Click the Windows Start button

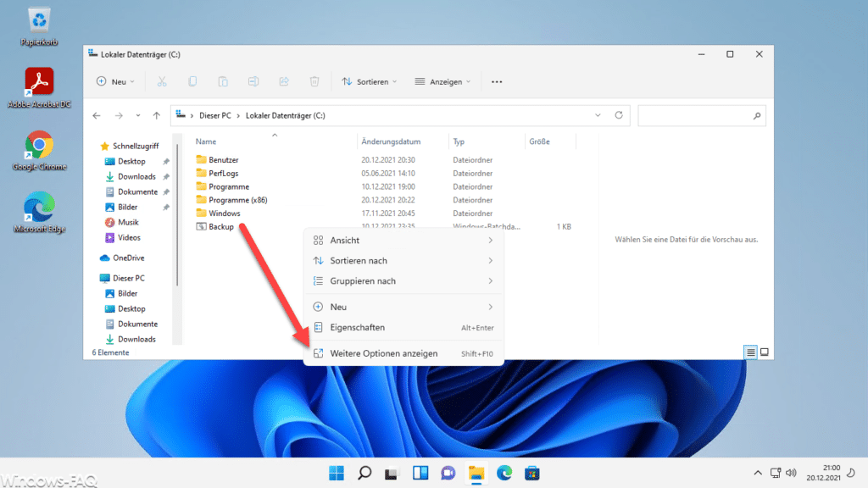(336, 473)
